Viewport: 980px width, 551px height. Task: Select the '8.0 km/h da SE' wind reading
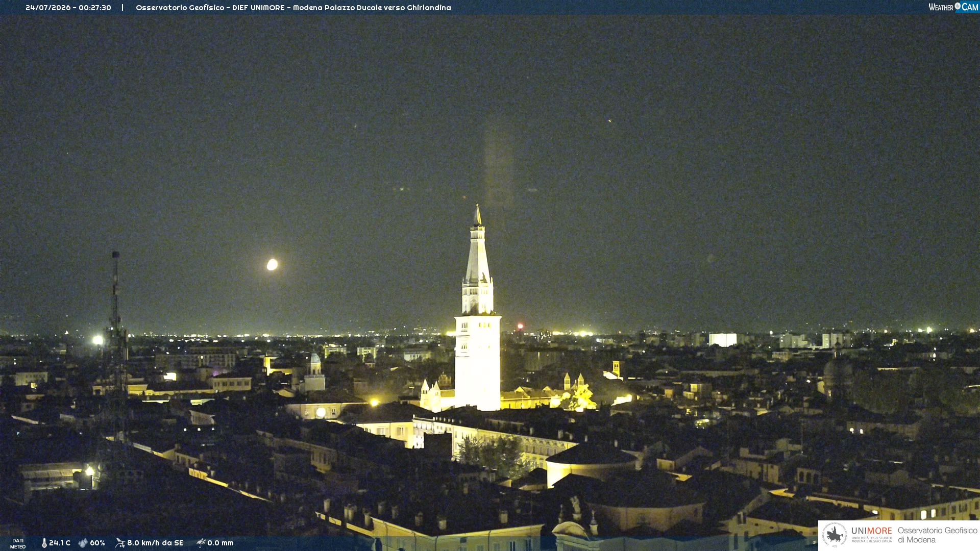pos(155,543)
